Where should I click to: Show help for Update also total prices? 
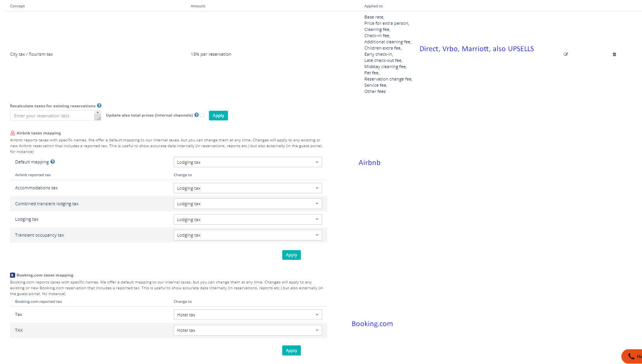(x=197, y=115)
